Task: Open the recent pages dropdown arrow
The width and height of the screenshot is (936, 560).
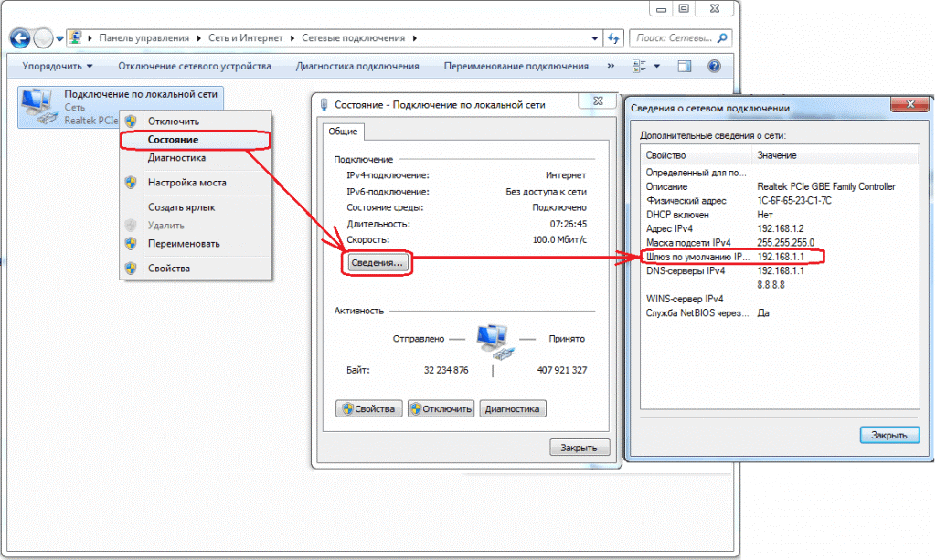Action: 60,38
